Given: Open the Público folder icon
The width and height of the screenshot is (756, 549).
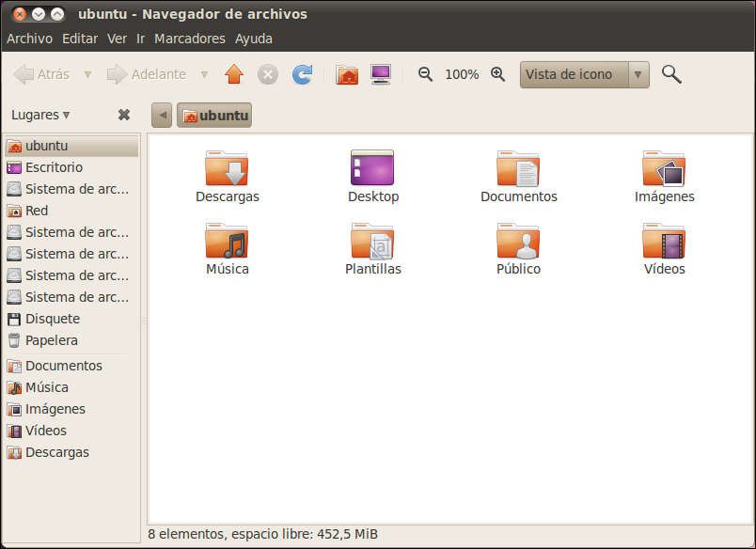Looking at the screenshot, I should [x=518, y=241].
